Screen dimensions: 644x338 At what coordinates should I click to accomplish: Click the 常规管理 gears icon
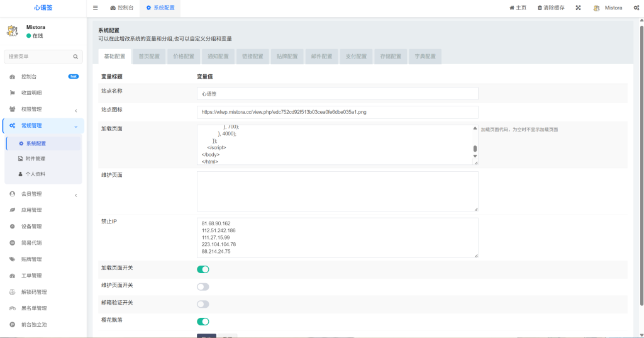pos(13,126)
